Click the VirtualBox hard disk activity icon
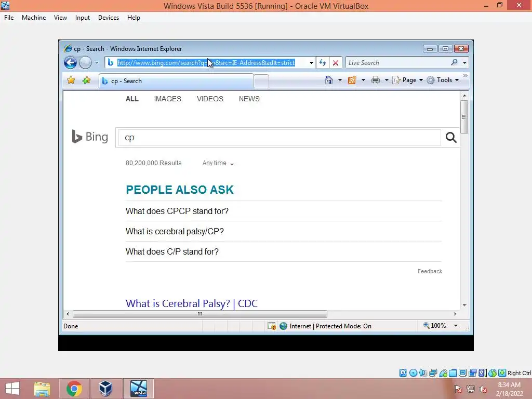532x399 pixels. (403, 373)
